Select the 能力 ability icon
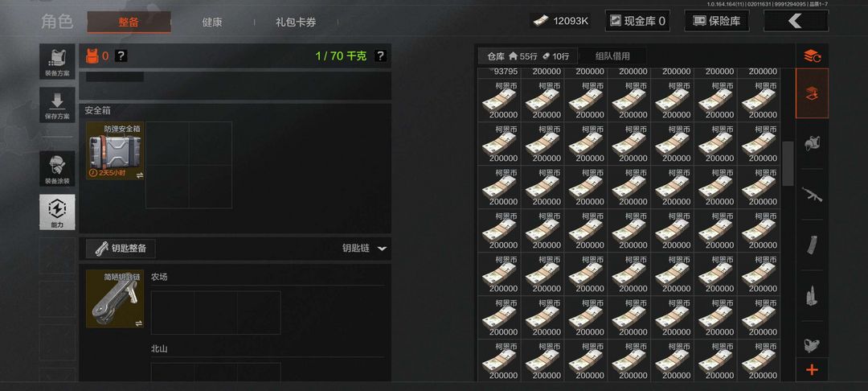 click(57, 212)
